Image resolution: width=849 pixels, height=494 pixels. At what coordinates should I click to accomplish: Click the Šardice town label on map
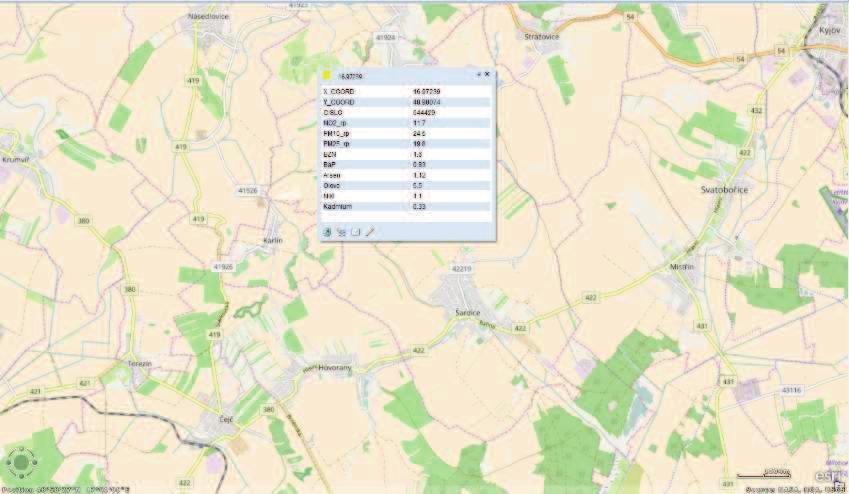[x=468, y=313]
